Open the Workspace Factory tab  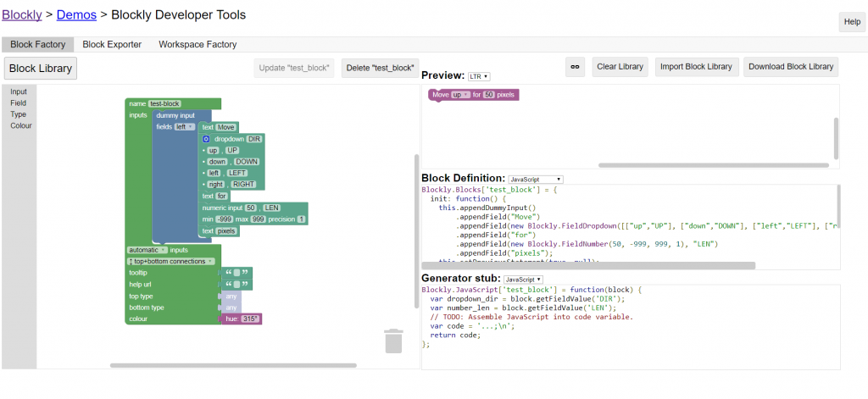198,44
